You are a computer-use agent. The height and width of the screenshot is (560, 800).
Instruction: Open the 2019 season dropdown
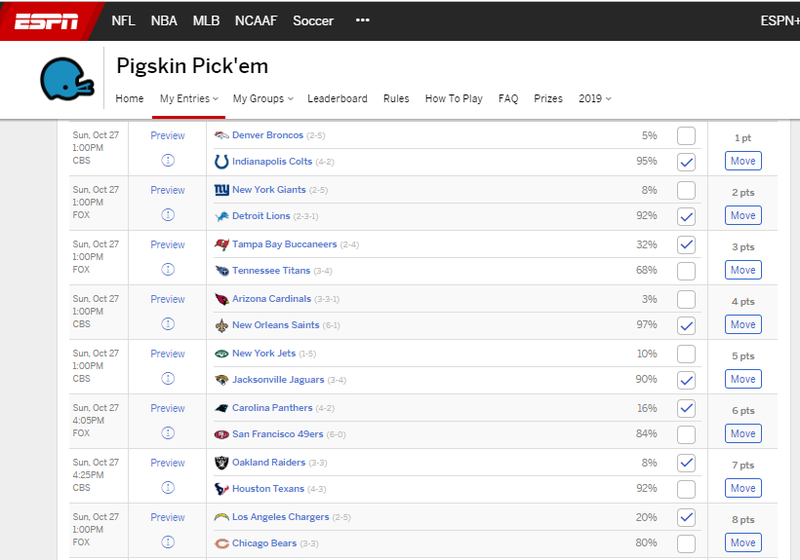pyautogui.click(x=594, y=98)
